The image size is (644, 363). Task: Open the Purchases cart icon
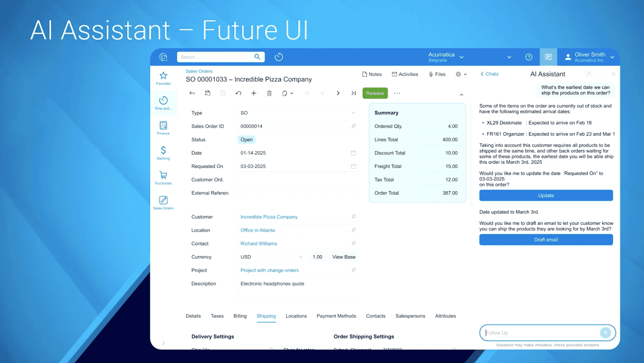[x=163, y=175]
